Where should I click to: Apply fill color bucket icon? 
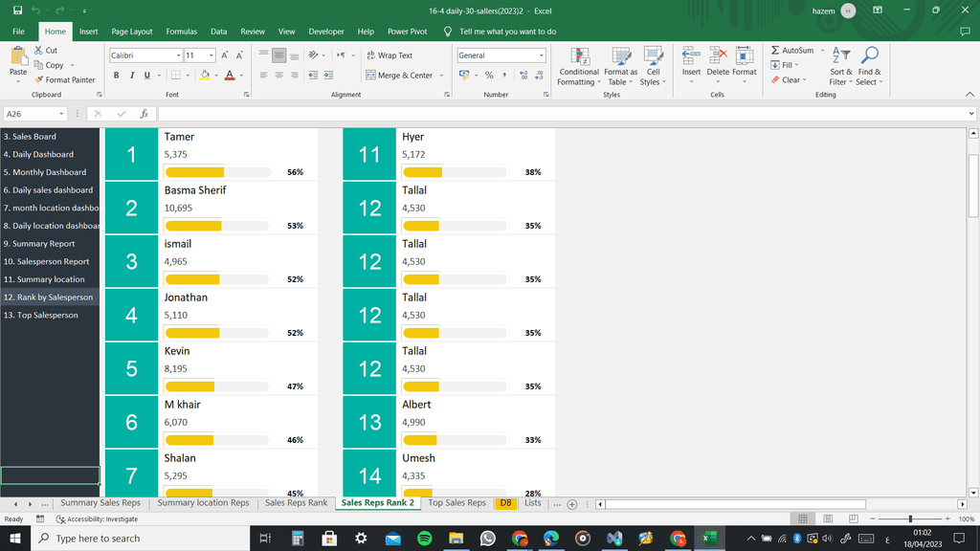point(205,76)
